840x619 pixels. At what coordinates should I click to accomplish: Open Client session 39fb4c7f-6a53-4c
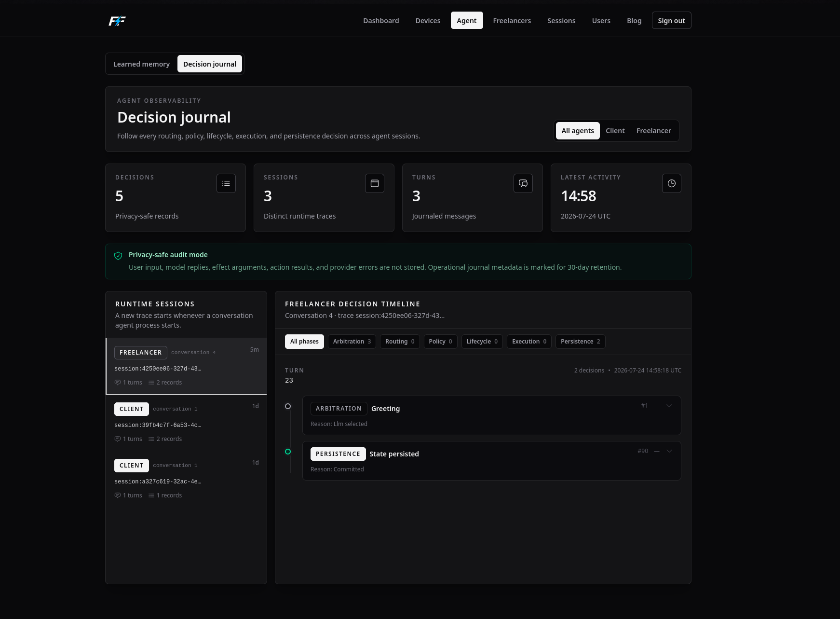[186, 423]
